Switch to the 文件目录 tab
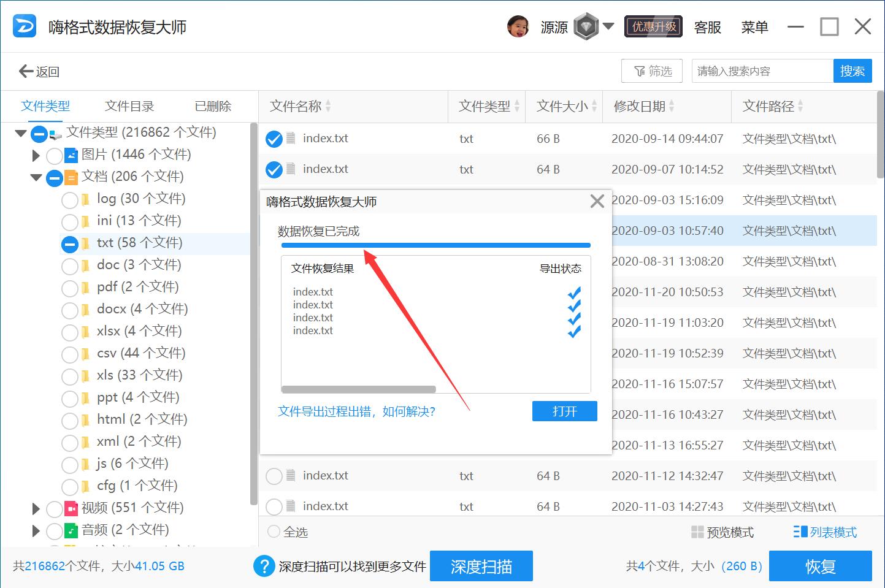The height and width of the screenshot is (588, 885). tap(129, 105)
